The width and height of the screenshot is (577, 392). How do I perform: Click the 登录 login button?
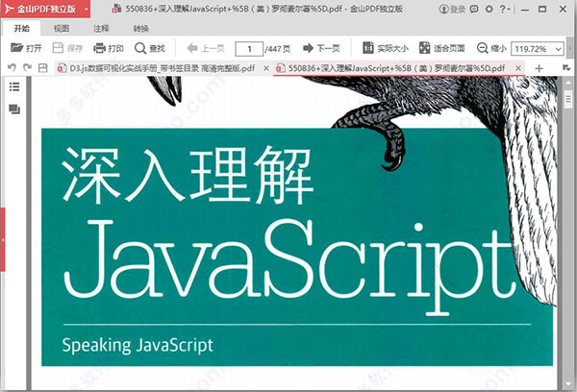(453, 9)
